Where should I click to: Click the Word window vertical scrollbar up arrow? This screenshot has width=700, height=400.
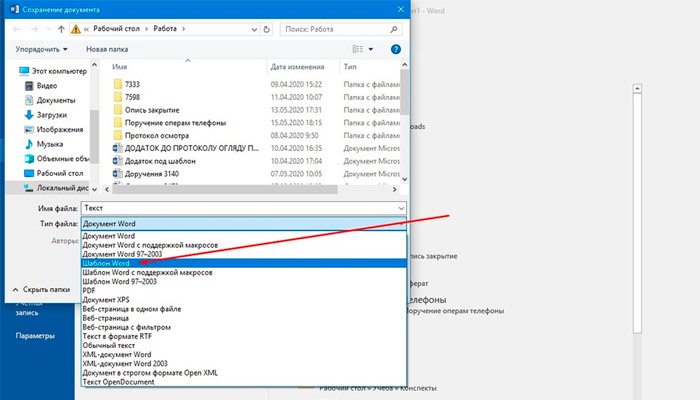click(x=638, y=88)
